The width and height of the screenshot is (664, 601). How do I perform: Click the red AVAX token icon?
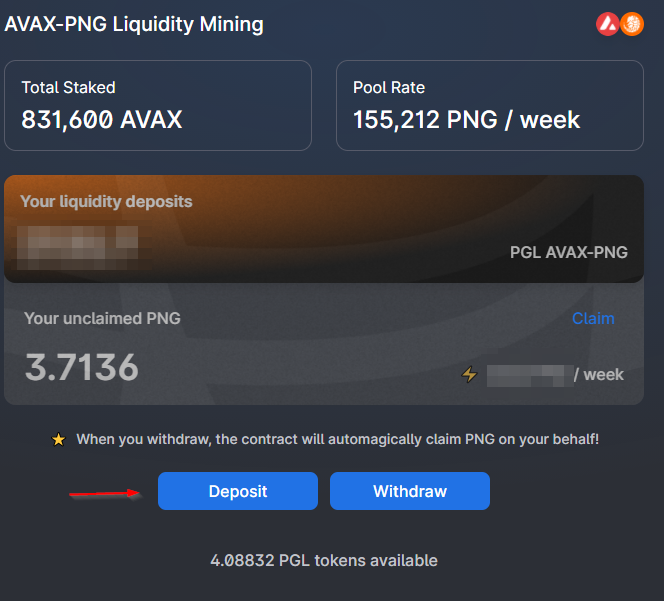(608, 24)
